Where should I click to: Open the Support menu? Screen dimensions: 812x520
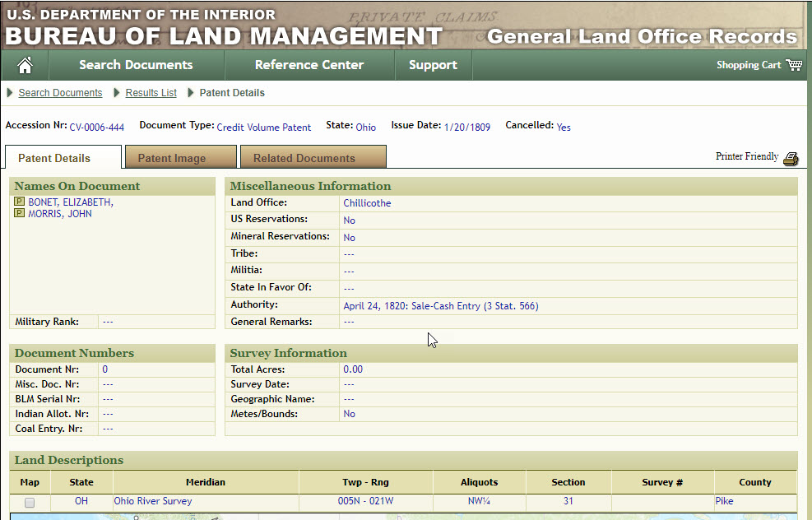(x=433, y=65)
